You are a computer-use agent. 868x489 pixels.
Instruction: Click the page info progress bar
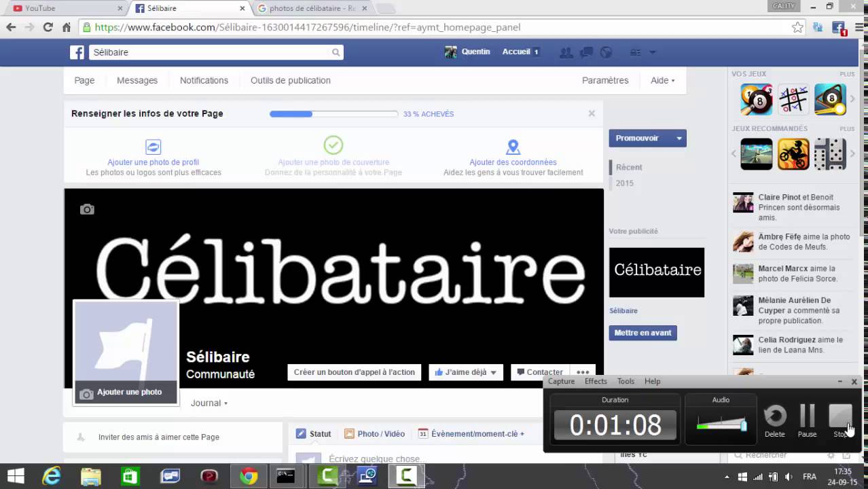click(x=333, y=114)
